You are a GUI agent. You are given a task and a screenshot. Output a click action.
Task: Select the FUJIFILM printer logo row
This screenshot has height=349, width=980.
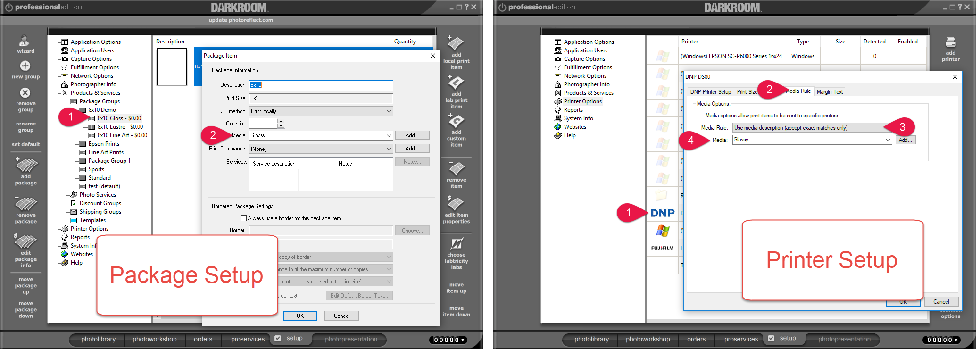click(x=662, y=248)
